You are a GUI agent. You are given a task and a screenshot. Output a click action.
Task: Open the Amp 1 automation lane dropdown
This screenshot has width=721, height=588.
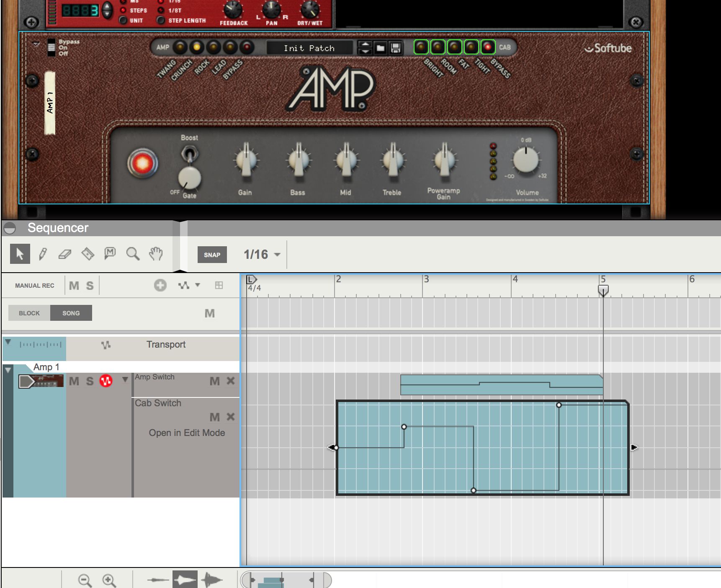click(x=125, y=379)
